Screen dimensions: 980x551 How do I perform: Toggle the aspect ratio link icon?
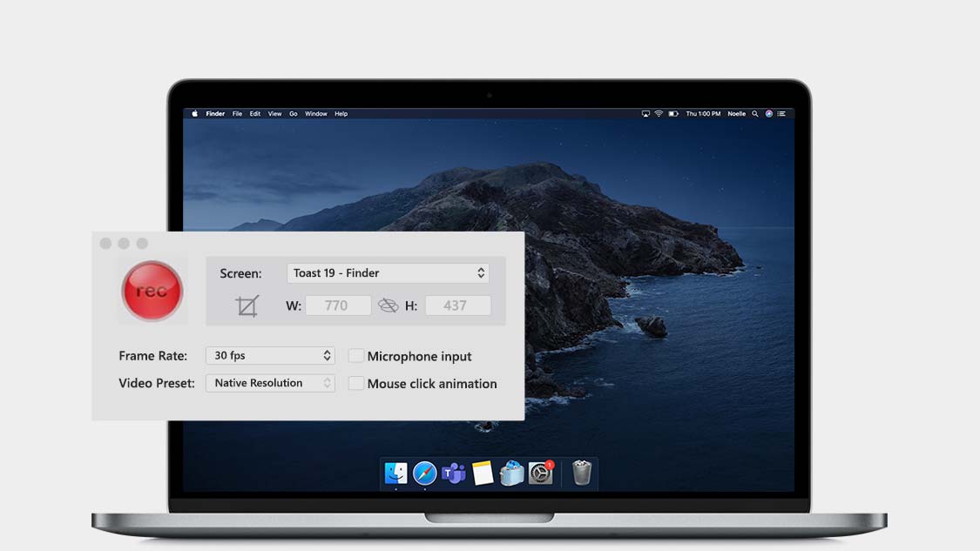389,306
